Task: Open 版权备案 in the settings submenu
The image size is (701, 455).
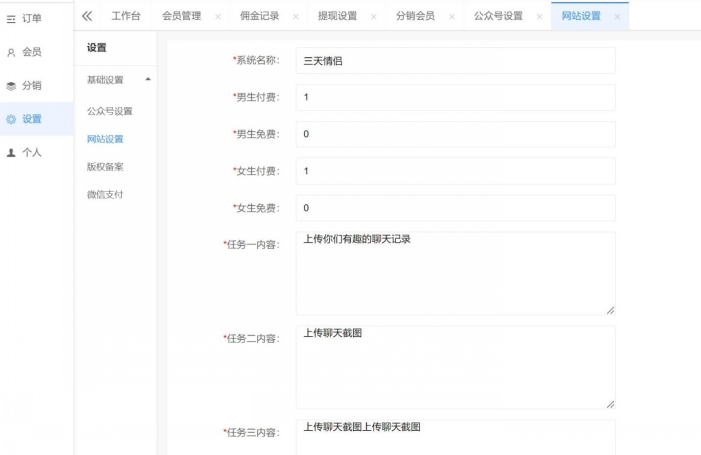Action: 105,166
